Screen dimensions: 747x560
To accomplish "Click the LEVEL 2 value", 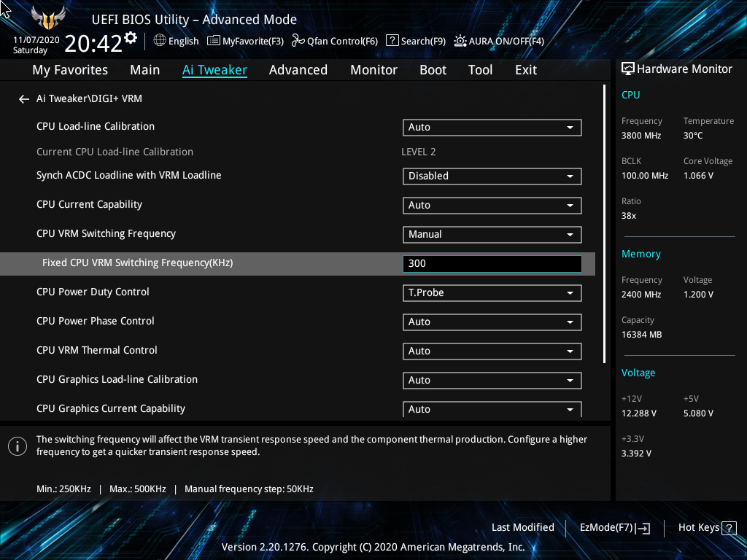I will point(418,152).
